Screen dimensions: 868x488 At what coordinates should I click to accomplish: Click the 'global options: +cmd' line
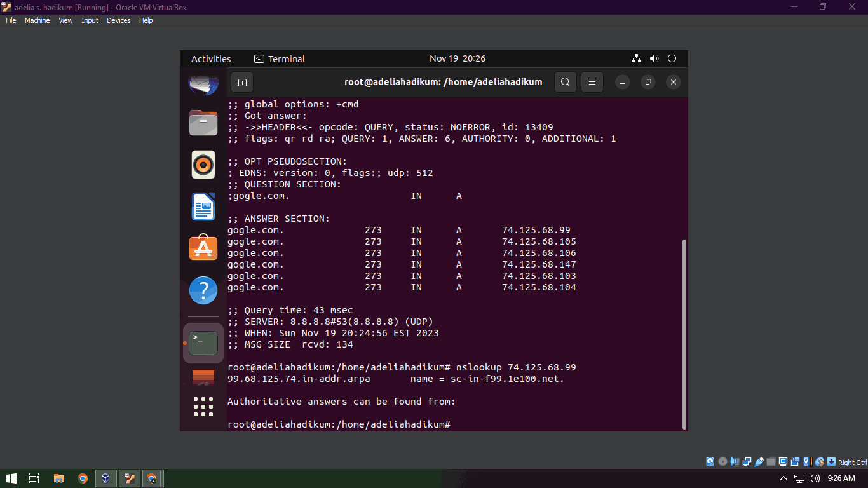[x=293, y=104]
